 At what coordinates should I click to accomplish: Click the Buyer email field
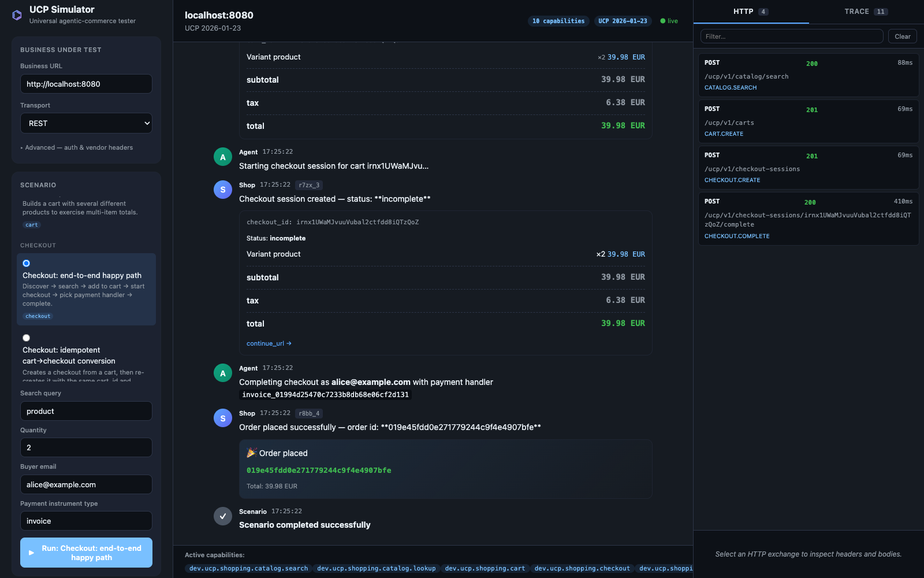pyautogui.click(x=86, y=484)
